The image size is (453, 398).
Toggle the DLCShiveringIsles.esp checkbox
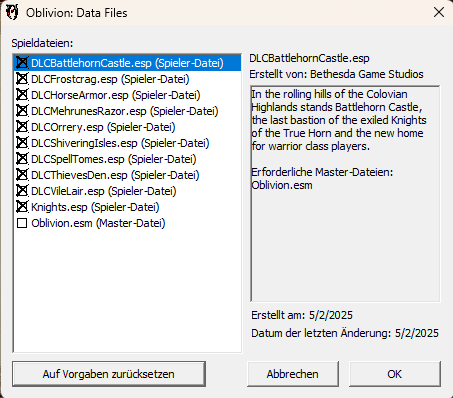22,143
